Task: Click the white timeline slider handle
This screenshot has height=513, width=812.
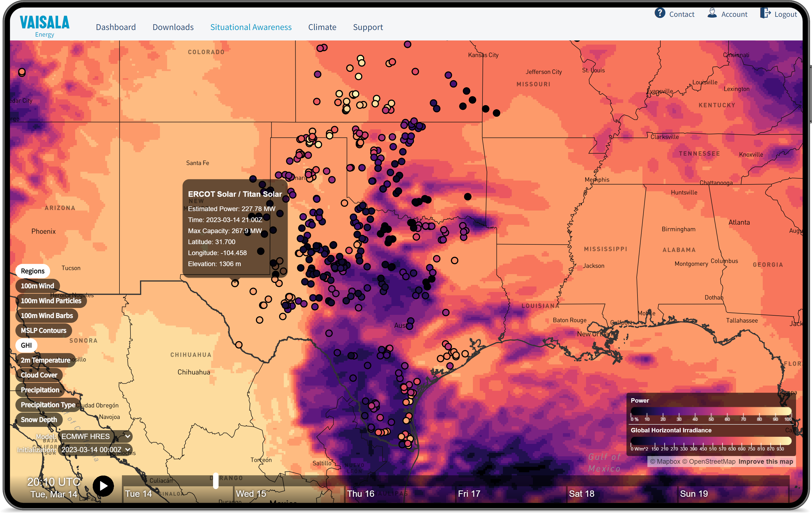Action: coord(216,481)
